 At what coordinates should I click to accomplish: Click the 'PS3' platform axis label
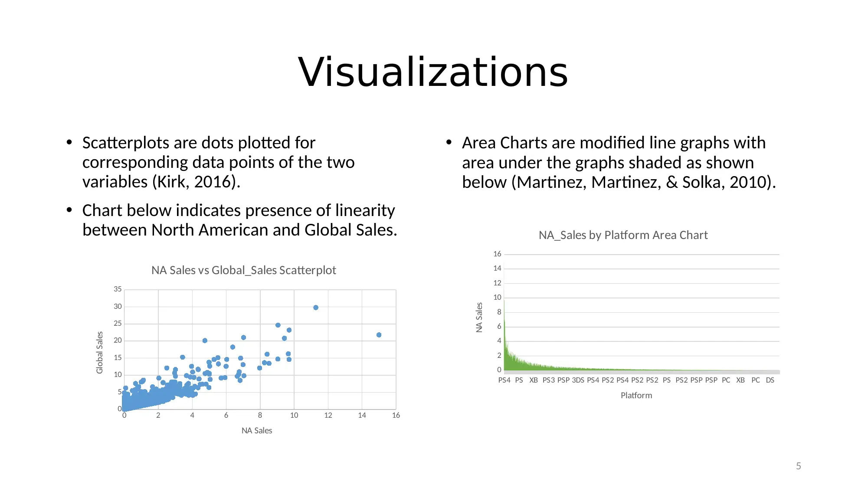coord(548,380)
